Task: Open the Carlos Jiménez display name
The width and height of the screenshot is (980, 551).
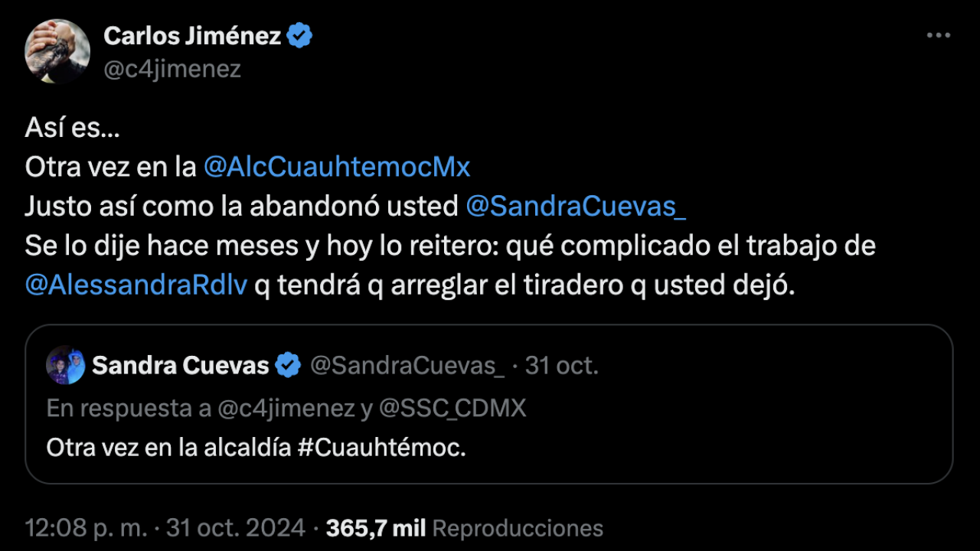Action: point(192,35)
